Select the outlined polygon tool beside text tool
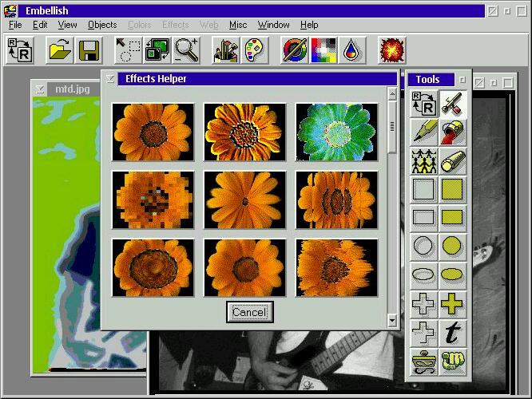532x399 pixels. tap(424, 333)
